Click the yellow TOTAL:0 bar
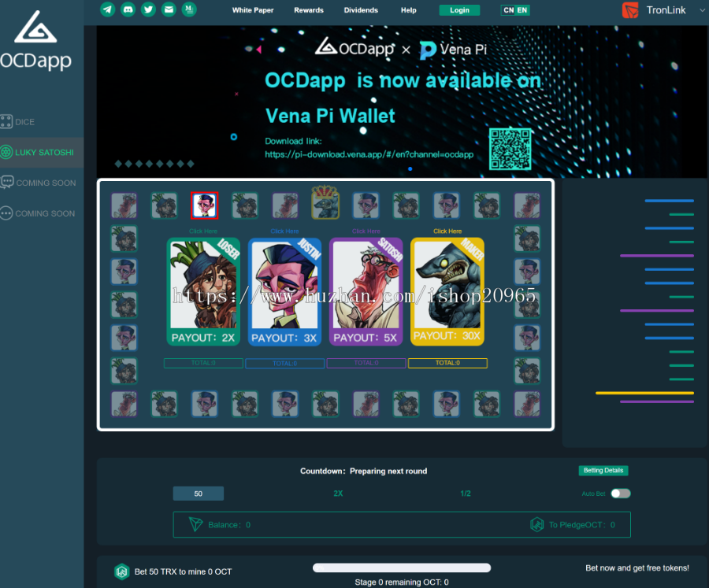Screen dimensions: 709x588 tap(447, 363)
